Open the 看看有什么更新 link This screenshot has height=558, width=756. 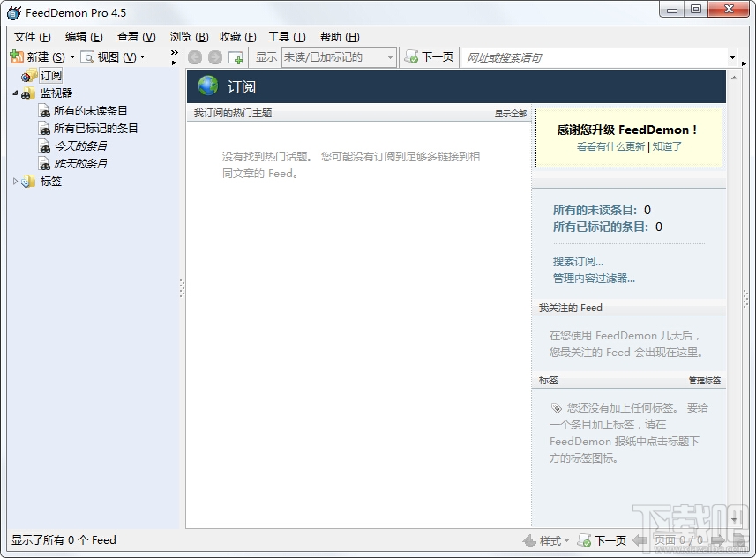610,146
